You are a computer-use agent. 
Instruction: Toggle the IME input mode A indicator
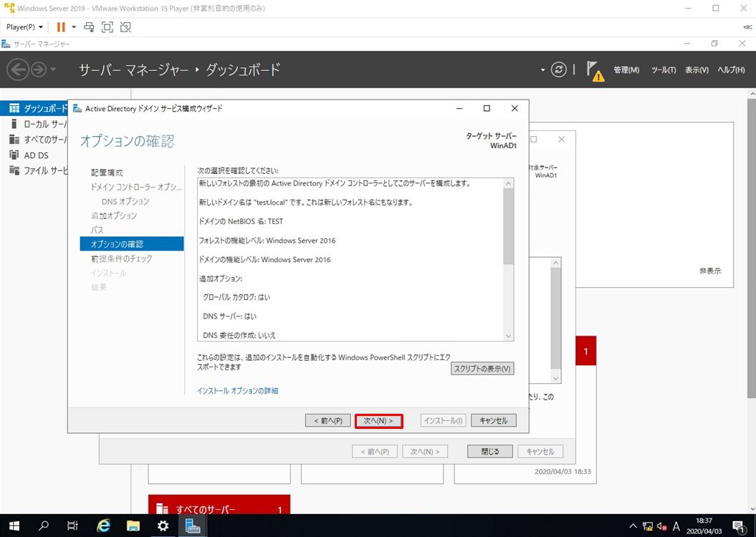pyautogui.click(x=676, y=526)
